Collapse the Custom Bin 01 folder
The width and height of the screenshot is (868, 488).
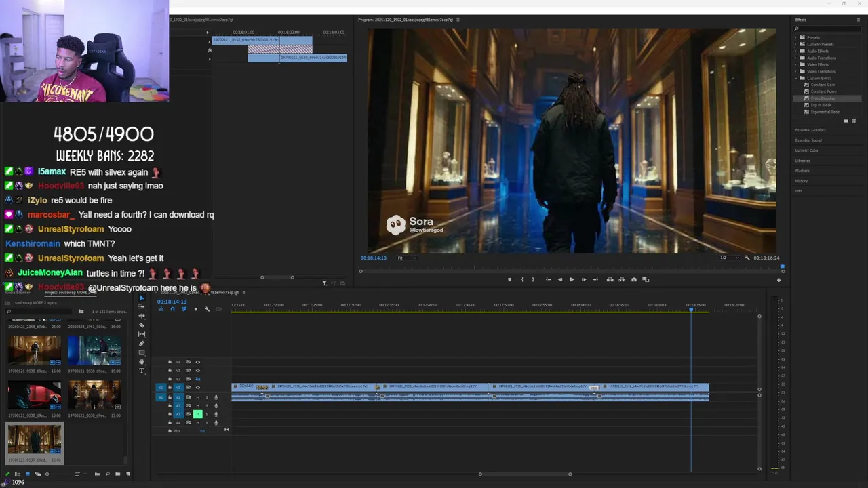[797, 78]
